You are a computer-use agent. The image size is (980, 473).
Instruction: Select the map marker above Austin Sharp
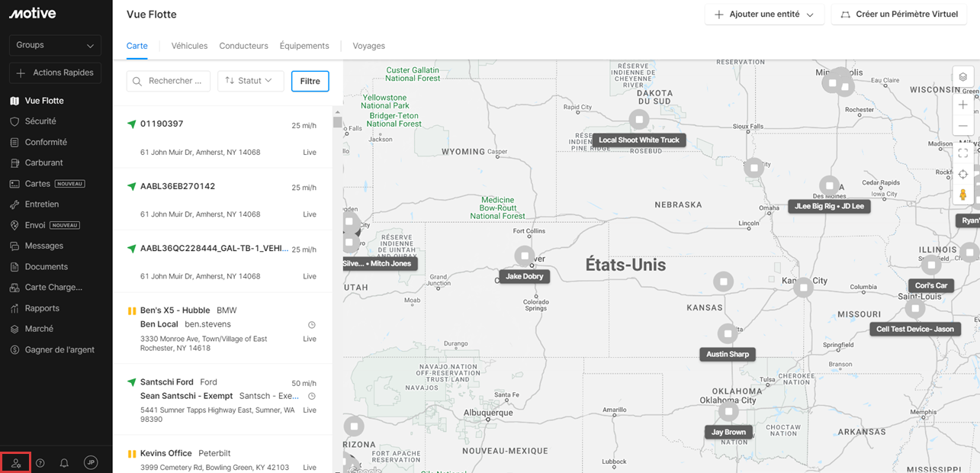(x=728, y=334)
